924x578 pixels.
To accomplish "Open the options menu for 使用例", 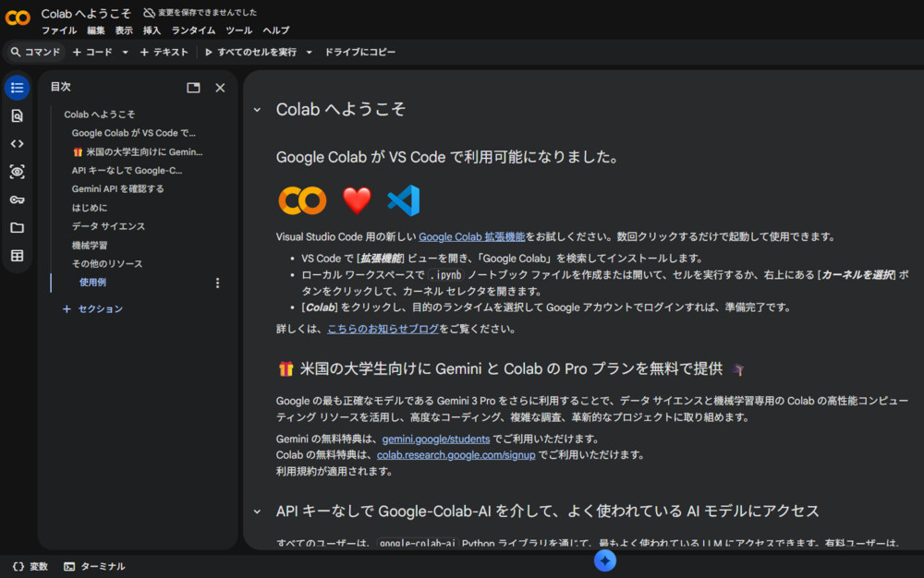I will [217, 283].
